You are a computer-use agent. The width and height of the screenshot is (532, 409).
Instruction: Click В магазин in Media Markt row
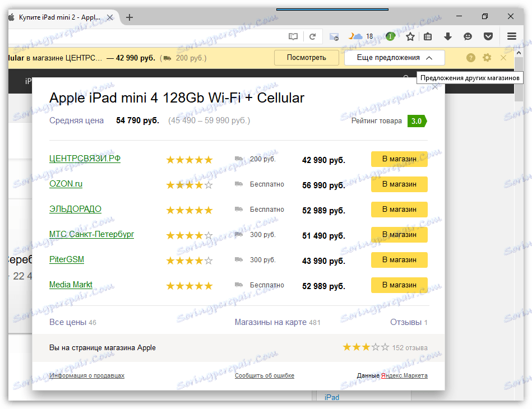click(x=399, y=285)
